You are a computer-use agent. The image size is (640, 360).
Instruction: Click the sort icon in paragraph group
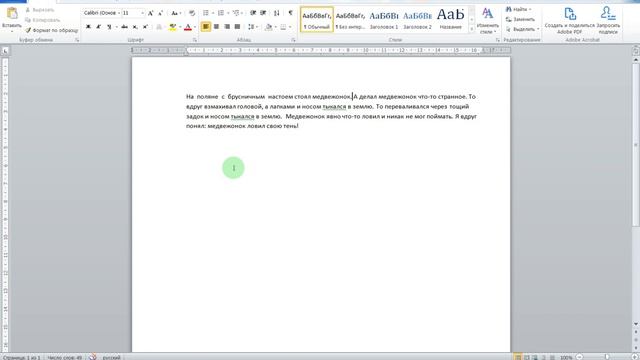(x=277, y=13)
